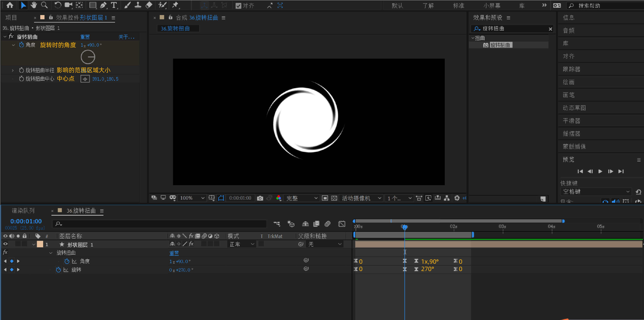The image size is (644, 320).
Task: Switch to the 渲染队列 tab
Action: coord(23,211)
